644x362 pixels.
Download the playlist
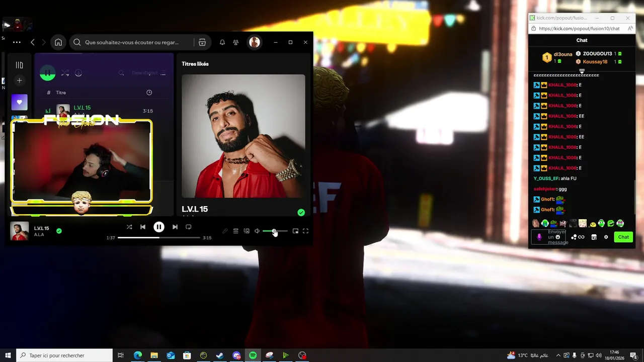tap(78, 73)
